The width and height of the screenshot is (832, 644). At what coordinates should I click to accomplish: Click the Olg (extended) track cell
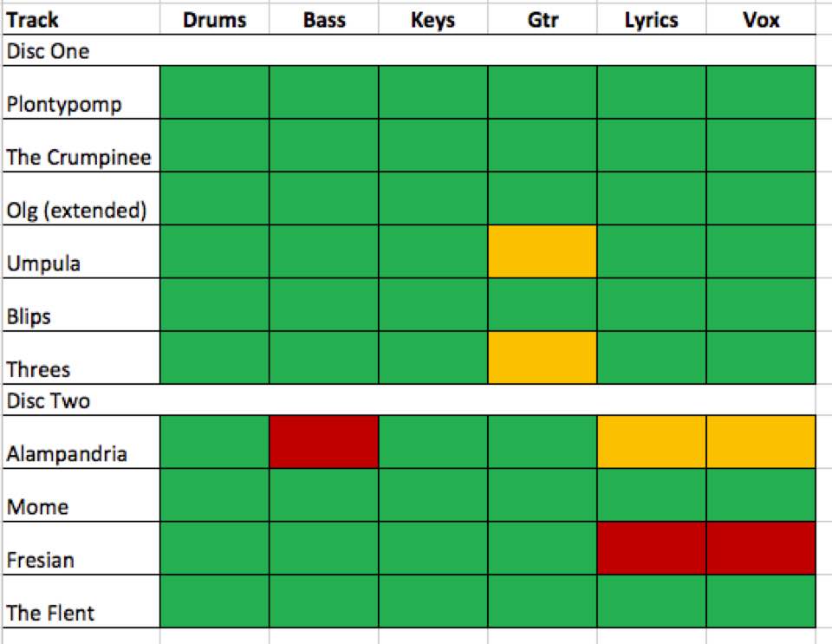pos(81,198)
